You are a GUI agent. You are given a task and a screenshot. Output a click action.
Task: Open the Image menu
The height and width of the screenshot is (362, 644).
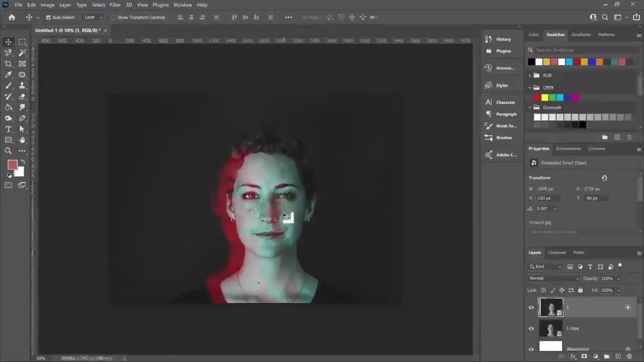pos(47,5)
